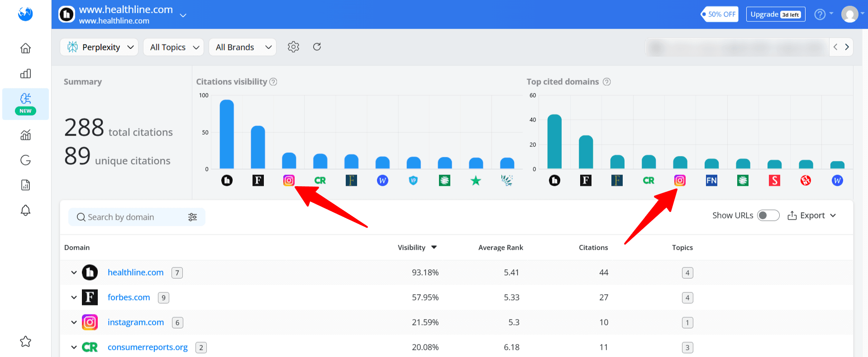The height and width of the screenshot is (357, 868).
Task: Click the app logo at top left
Action: point(25,14)
